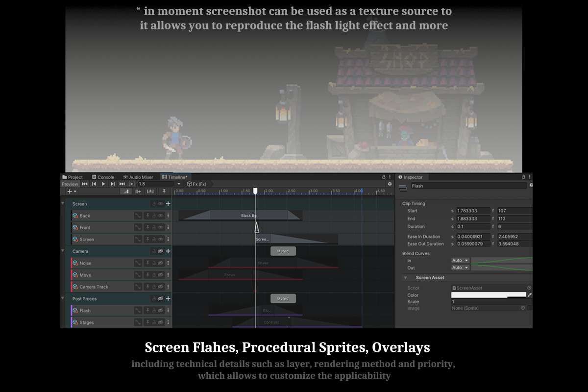Screen dimensions: 588x392
Task: Mute the Back track via eye icon
Action: pos(160,216)
